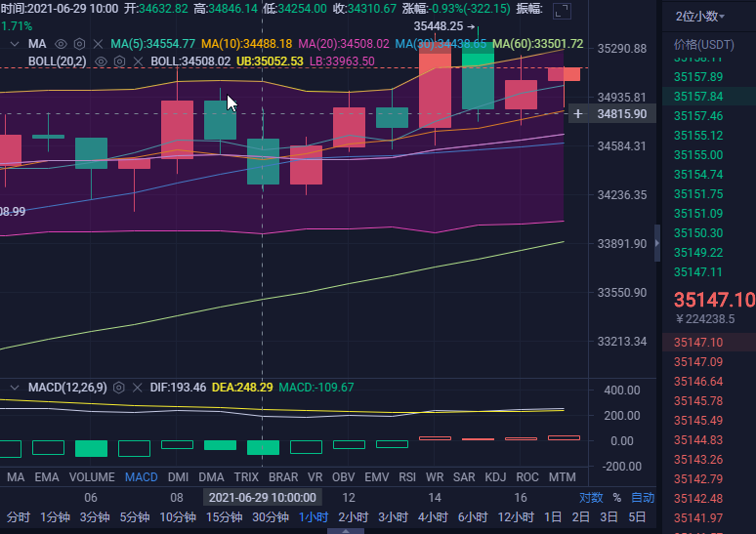Select the ROC indicator tab
This screenshot has width=756, height=534.
527,477
